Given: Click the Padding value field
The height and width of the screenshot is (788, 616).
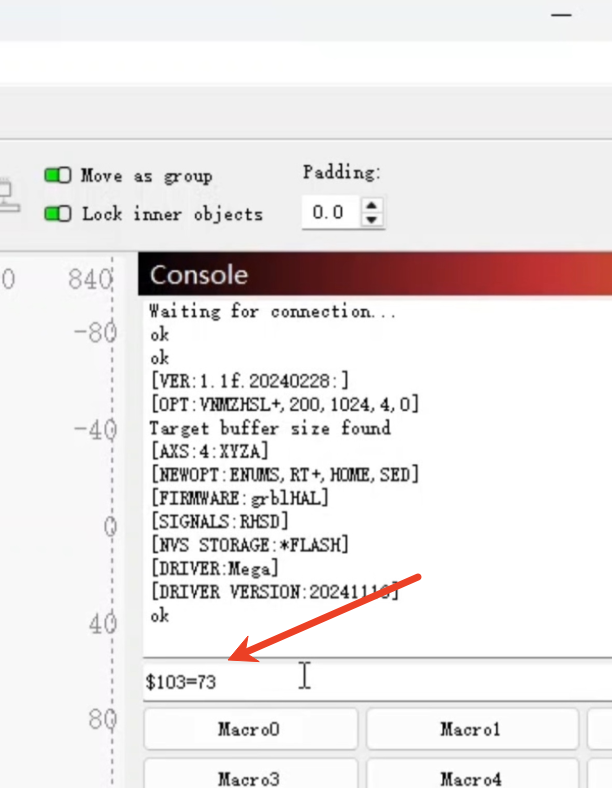Looking at the screenshot, I should [329, 212].
